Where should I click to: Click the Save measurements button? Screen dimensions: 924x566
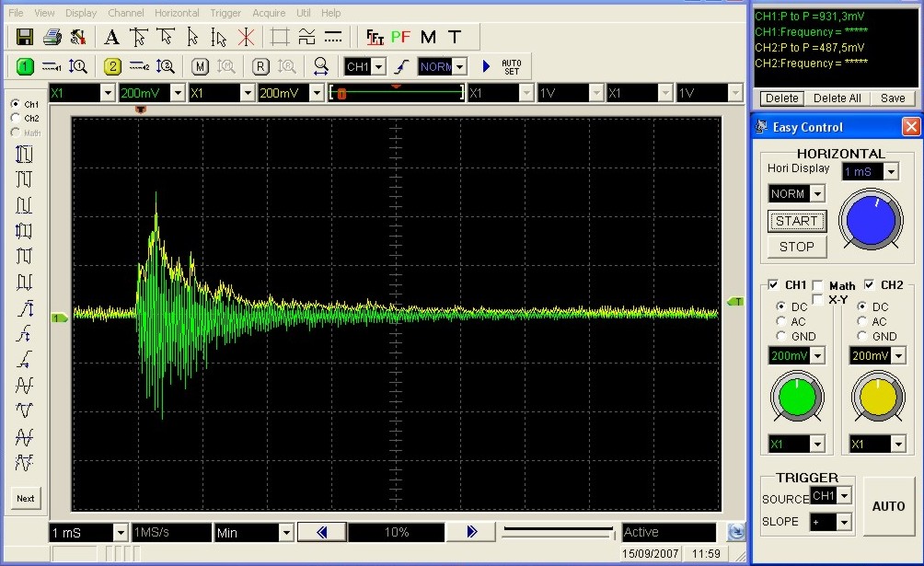click(x=893, y=98)
